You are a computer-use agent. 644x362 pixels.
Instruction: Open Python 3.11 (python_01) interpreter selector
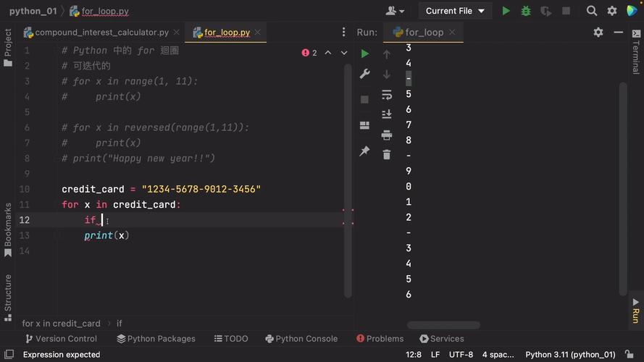coord(570,355)
